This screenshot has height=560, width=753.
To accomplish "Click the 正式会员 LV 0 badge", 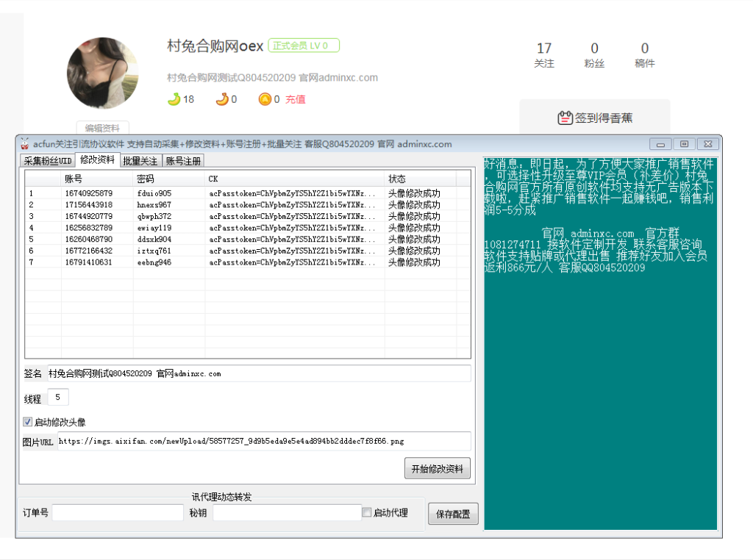I will [x=304, y=46].
